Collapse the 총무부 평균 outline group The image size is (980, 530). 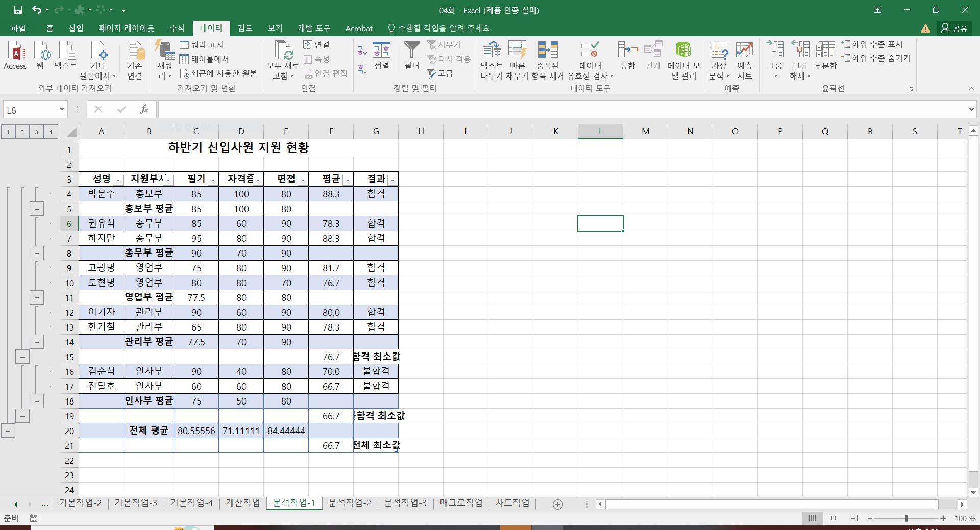click(x=36, y=253)
